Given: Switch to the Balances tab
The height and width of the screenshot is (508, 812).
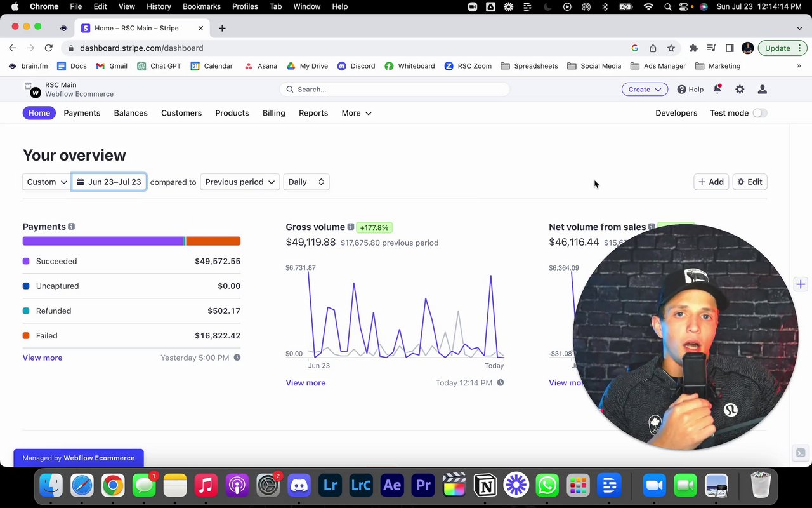Looking at the screenshot, I should click(131, 113).
